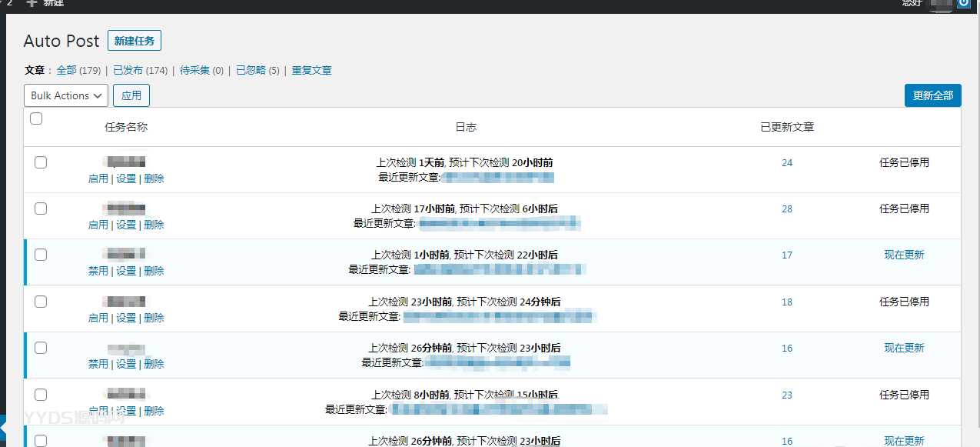
Task: Click the 日志 column header
Action: [x=466, y=127]
